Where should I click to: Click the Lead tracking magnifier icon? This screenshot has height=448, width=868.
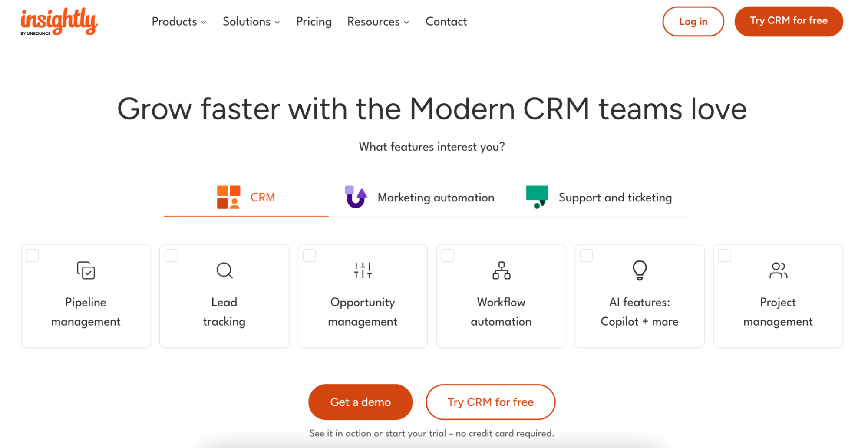coord(224,270)
